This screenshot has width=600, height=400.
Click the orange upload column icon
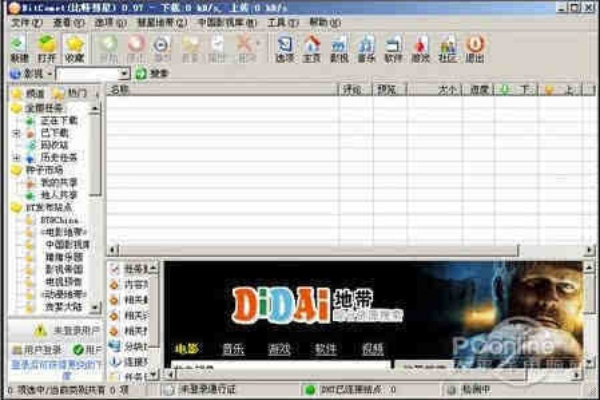click(549, 90)
